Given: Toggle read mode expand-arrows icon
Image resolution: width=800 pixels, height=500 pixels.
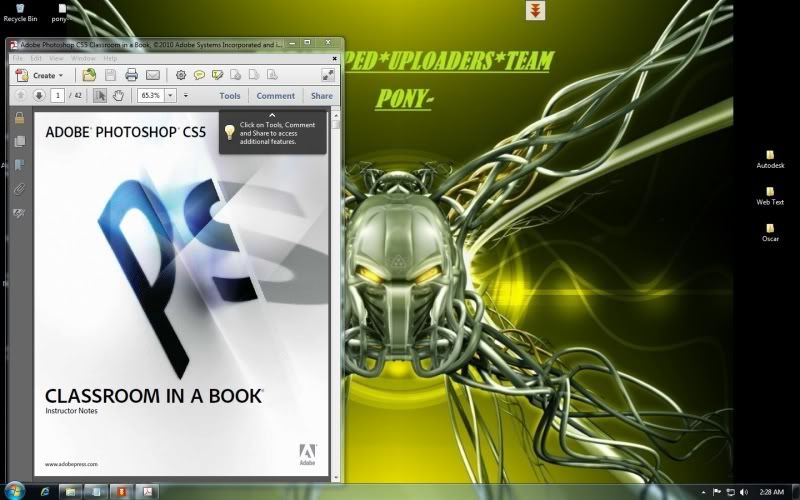Looking at the screenshot, I should [x=328, y=75].
